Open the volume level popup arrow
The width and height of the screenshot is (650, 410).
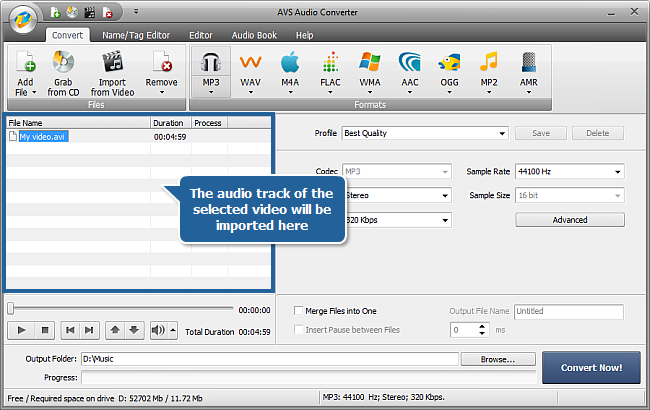pyautogui.click(x=173, y=330)
